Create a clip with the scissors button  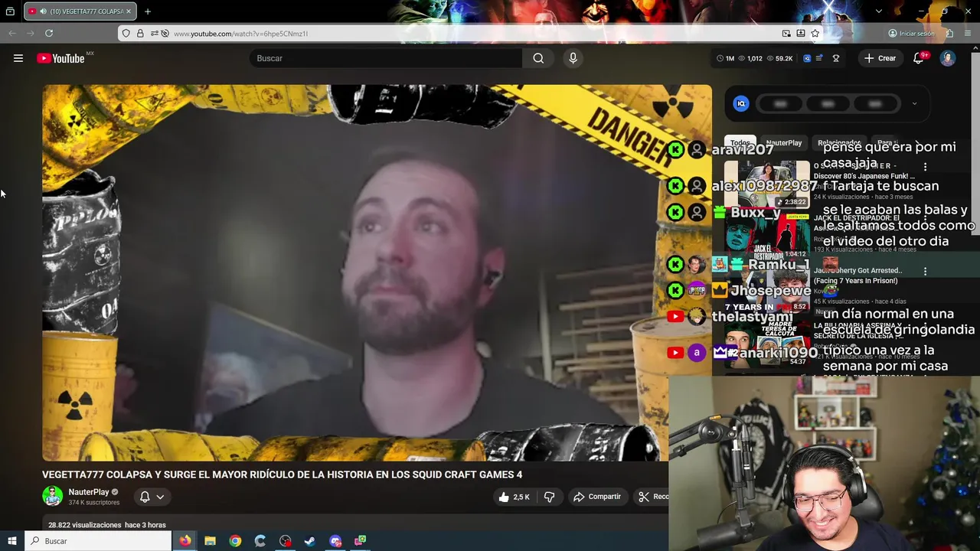pyautogui.click(x=652, y=497)
